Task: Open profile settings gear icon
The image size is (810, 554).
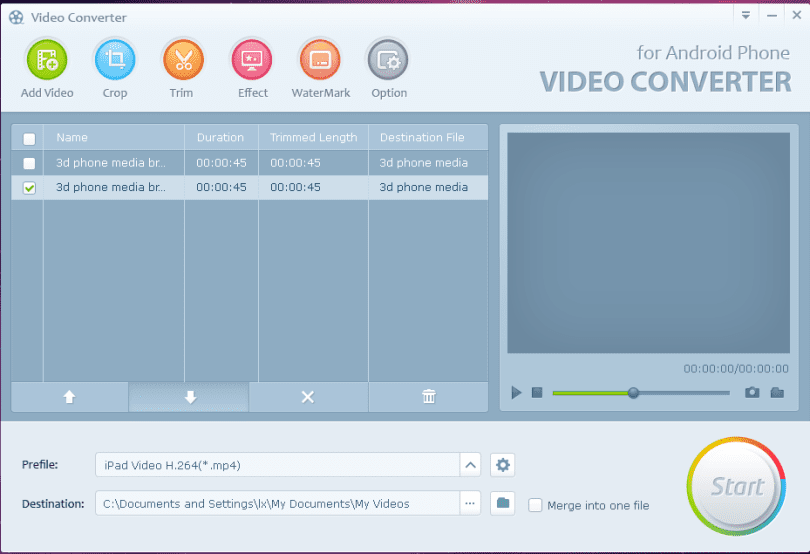Action: tap(503, 465)
